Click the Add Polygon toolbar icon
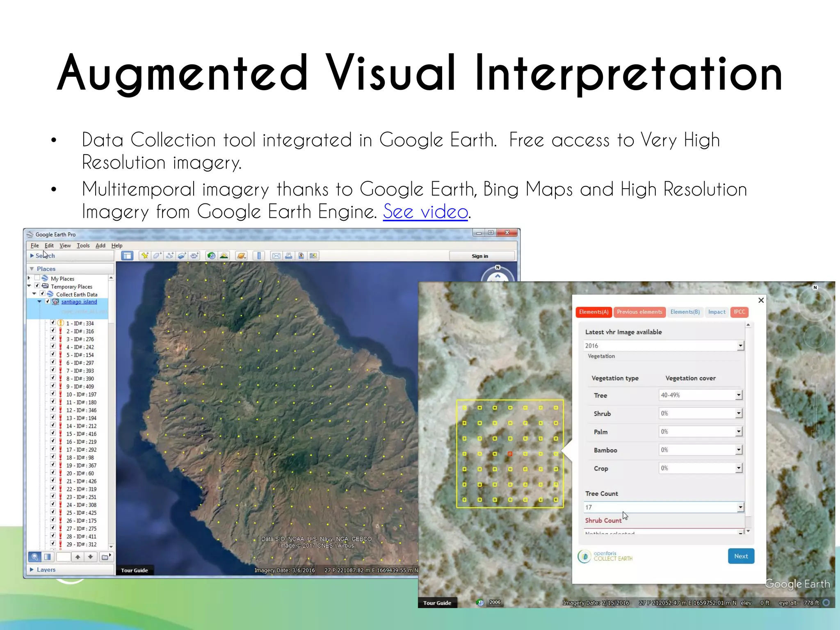 tap(157, 256)
